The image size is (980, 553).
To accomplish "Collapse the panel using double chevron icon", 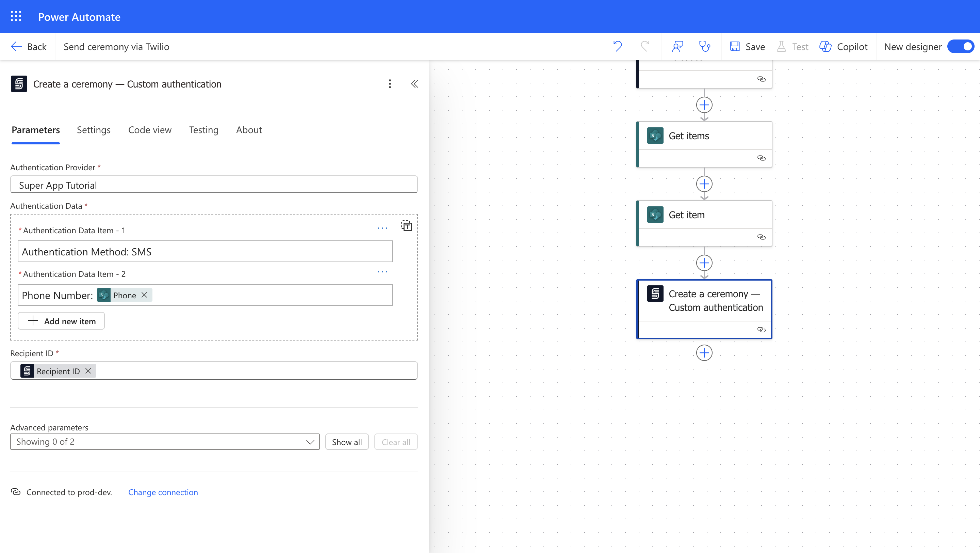I will [414, 84].
